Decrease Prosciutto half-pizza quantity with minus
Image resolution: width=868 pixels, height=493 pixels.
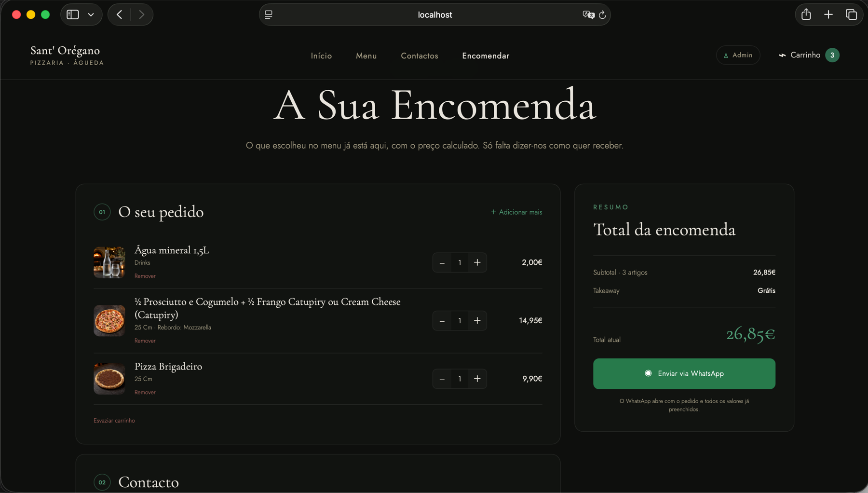click(x=442, y=321)
